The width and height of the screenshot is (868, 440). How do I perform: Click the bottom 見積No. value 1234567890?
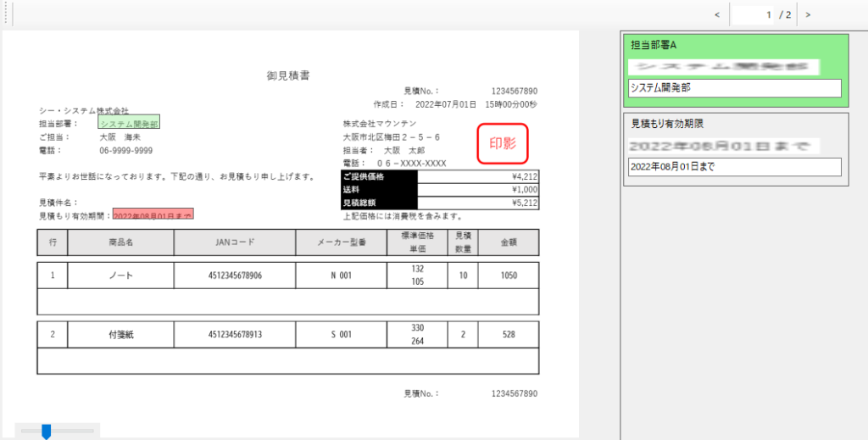515,393
